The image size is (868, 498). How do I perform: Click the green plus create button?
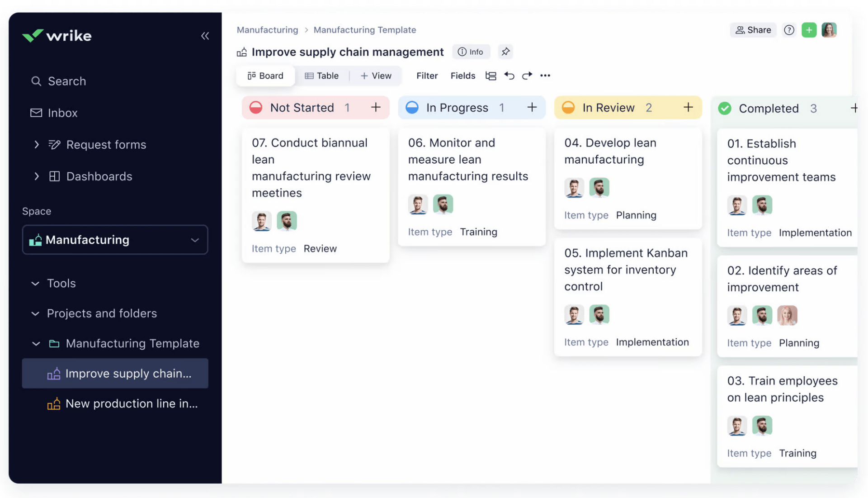809,30
